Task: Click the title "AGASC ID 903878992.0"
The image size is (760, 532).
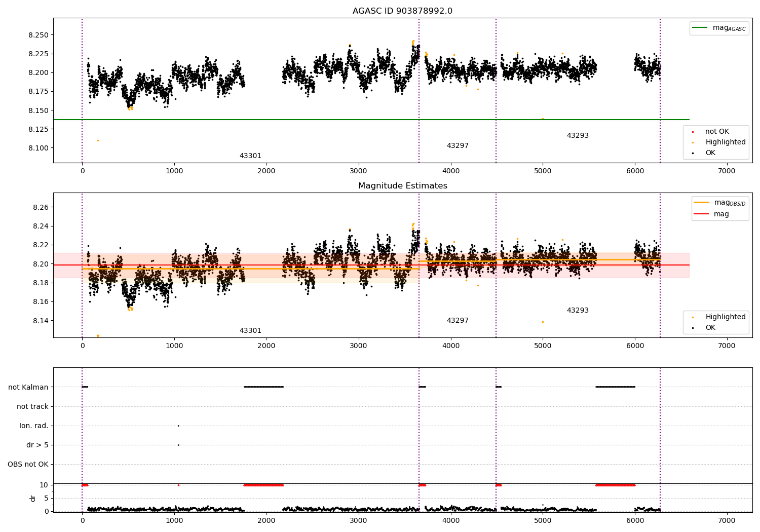Action: (x=402, y=11)
